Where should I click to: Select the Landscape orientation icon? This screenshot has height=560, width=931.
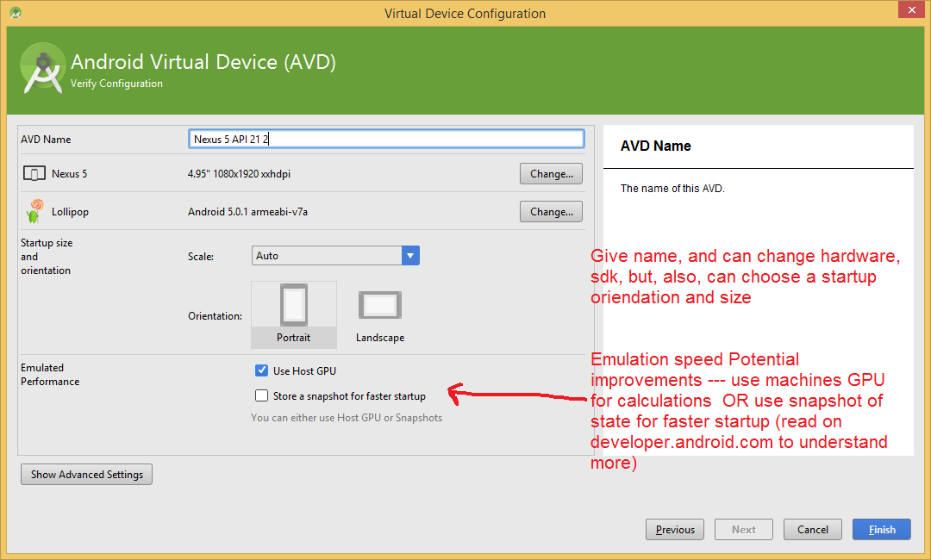pos(379,307)
